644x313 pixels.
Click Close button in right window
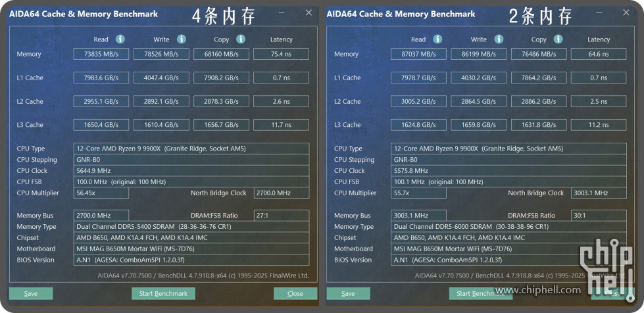613,293
